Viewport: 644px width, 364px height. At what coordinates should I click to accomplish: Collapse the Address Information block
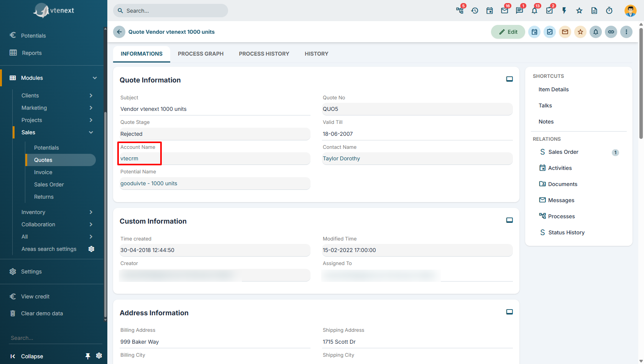(509, 312)
